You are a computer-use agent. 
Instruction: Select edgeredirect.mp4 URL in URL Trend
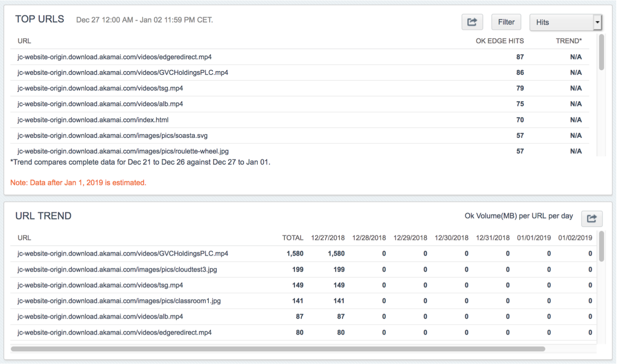[114, 332]
